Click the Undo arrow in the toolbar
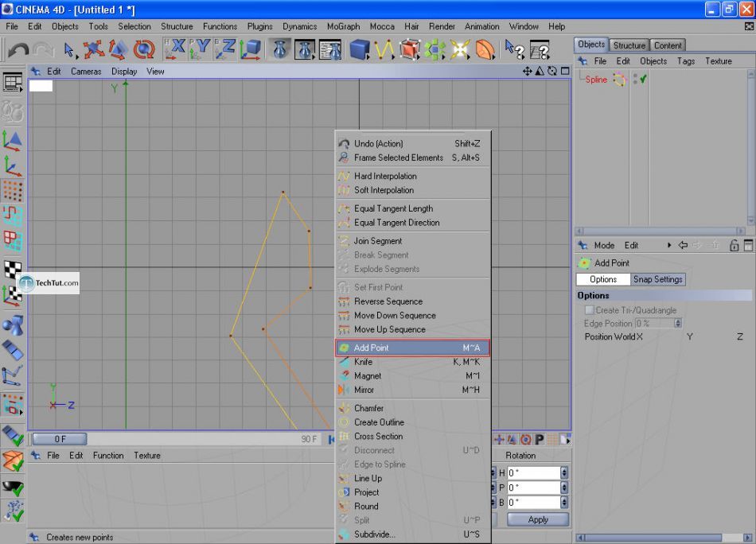The image size is (756, 544). 18,49
